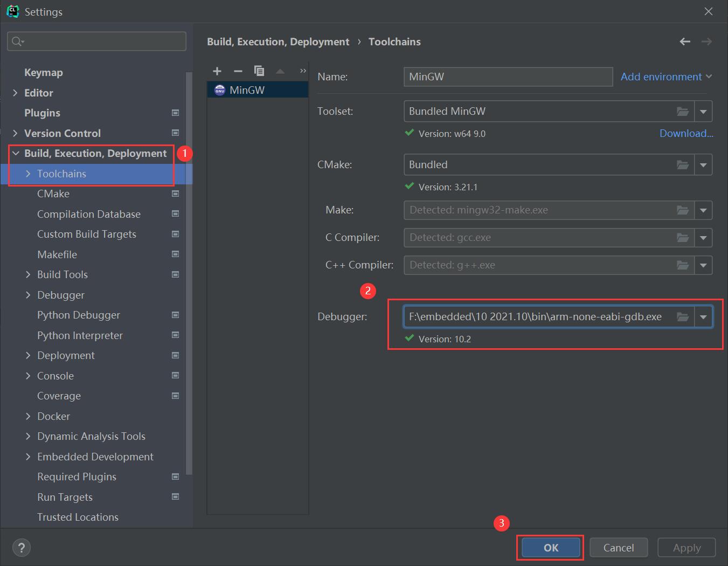Click project-level icon beside Compilation Database

(175, 214)
